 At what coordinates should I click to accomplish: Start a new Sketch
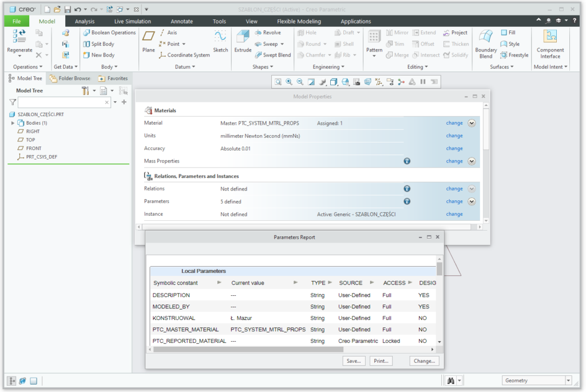click(220, 41)
